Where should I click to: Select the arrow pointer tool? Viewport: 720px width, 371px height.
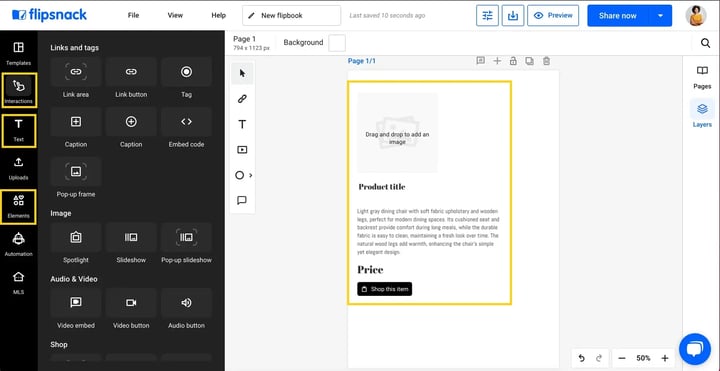point(242,73)
